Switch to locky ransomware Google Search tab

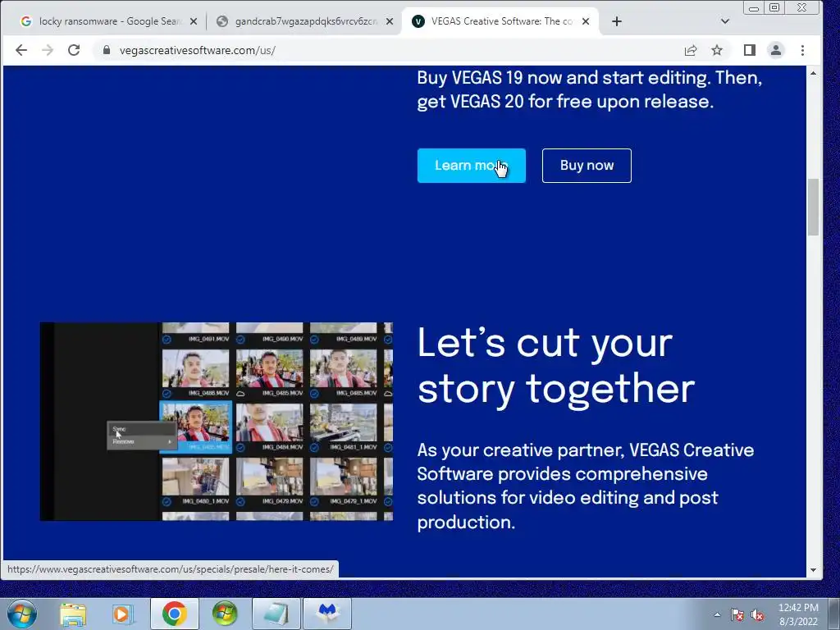[107, 21]
